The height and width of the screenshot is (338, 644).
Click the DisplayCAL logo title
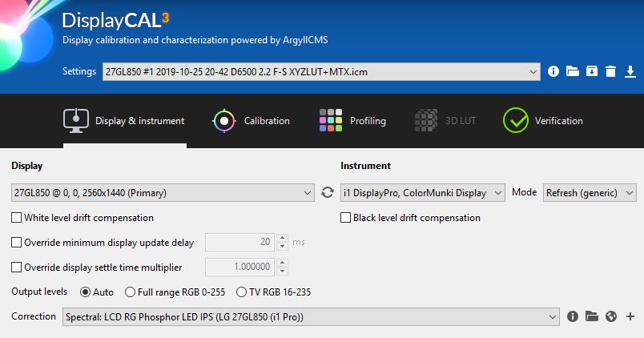point(115,21)
